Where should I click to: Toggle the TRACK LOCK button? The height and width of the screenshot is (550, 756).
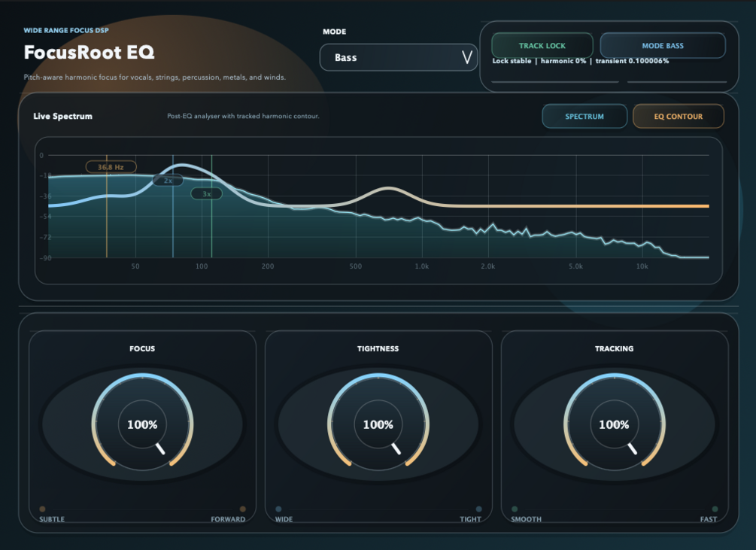pyautogui.click(x=542, y=46)
